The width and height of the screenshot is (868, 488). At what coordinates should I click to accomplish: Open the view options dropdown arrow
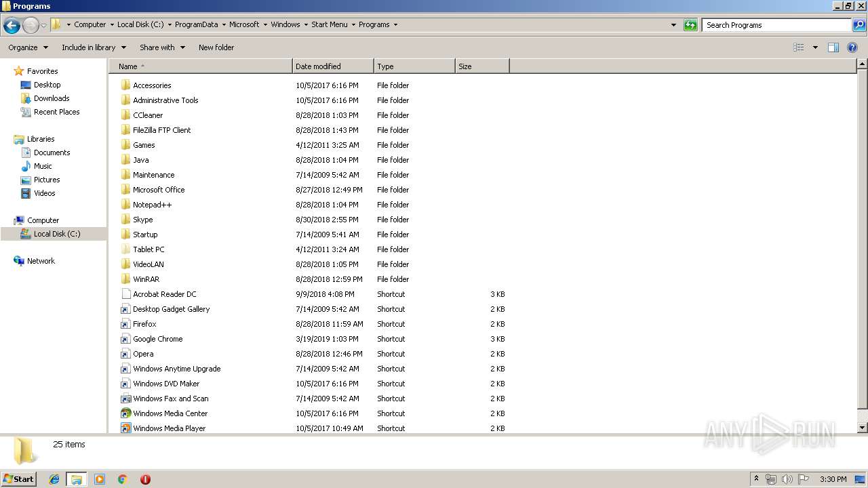[x=815, y=47]
